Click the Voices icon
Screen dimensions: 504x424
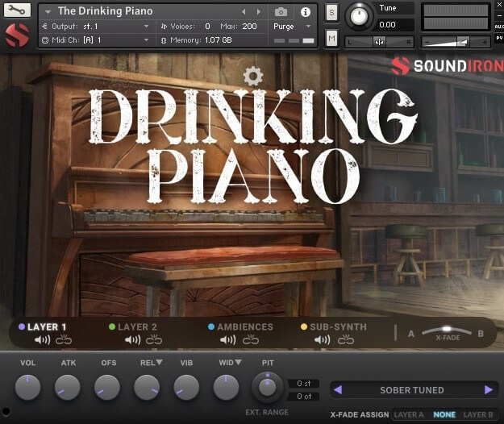click(x=164, y=27)
